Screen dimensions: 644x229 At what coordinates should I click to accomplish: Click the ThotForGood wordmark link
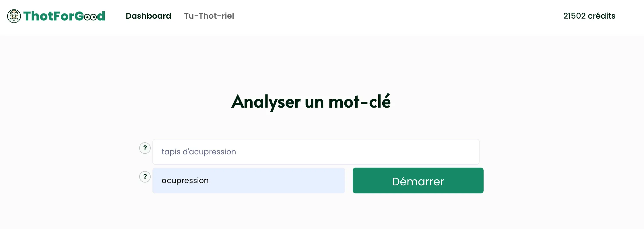pyautogui.click(x=64, y=16)
